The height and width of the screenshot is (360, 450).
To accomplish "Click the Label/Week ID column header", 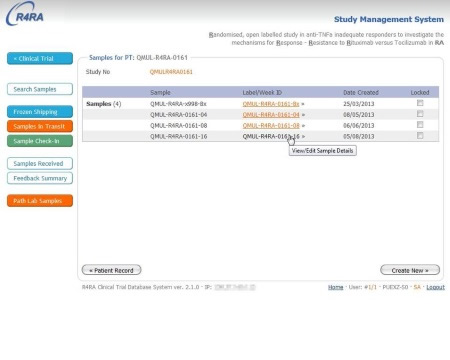I will [x=262, y=92].
